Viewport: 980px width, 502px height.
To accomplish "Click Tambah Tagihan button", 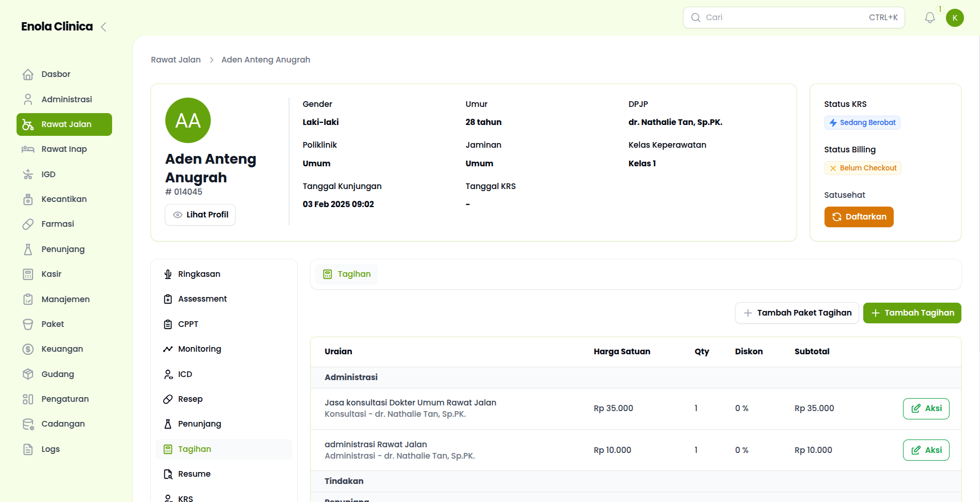I will pyautogui.click(x=912, y=313).
